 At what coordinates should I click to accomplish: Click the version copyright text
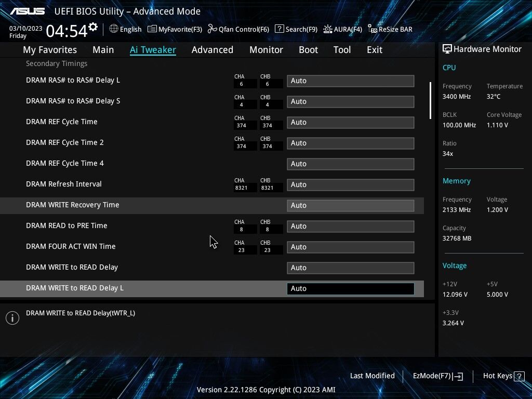tap(266, 390)
